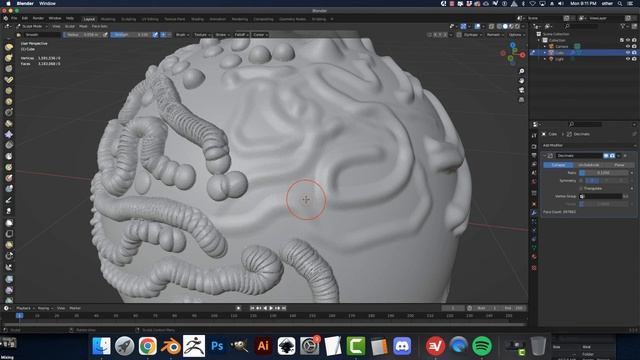This screenshot has height=360, width=640.
Task: Switch perspective/orthographic view icon
Action: [521, 100]
